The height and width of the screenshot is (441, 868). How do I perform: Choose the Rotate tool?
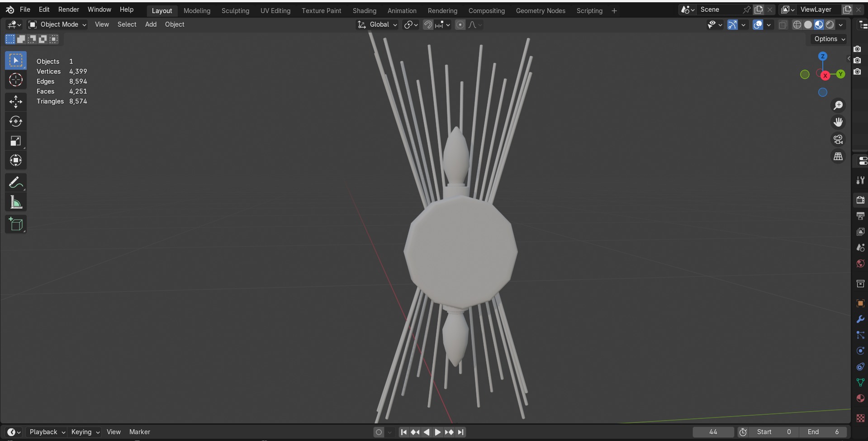pos(16,122)
